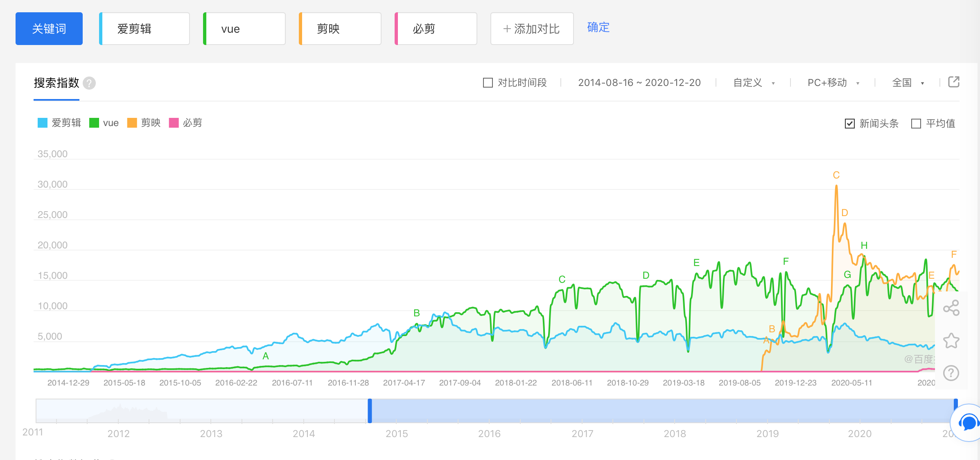
Task: Hide the 必剪 series via its legend
Action: coord(186,123)
